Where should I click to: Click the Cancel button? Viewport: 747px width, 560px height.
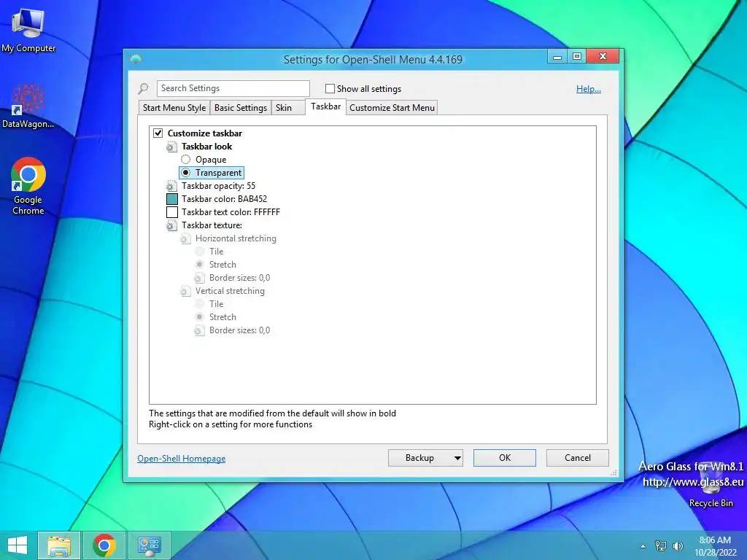pos(578,458)
